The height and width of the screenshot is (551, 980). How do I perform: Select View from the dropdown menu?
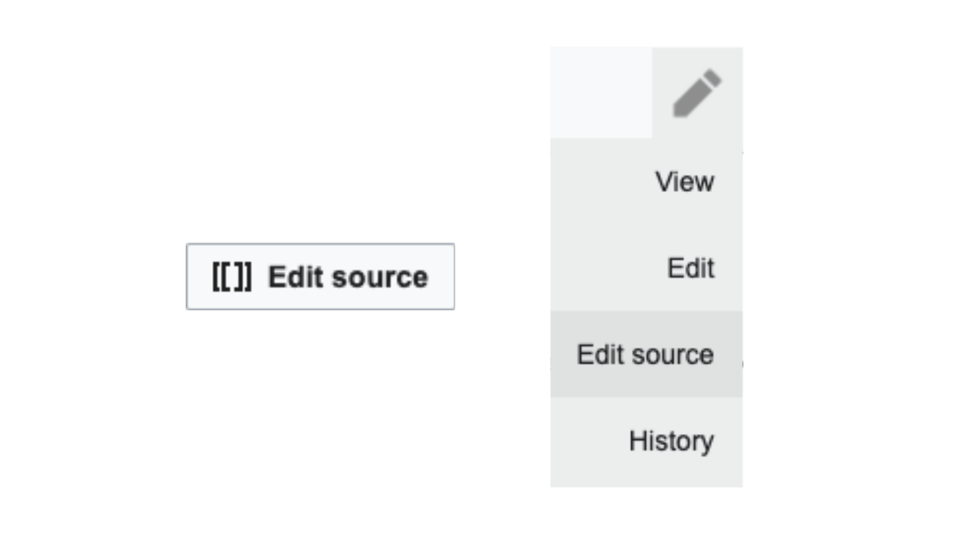pos(684,182)
